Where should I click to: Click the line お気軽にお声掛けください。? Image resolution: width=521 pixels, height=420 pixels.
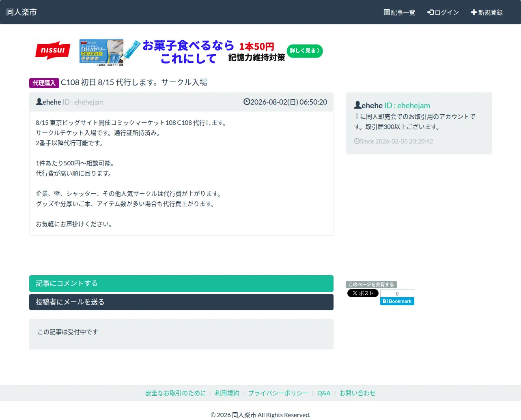pyautogui.click(x=75, y=224)
